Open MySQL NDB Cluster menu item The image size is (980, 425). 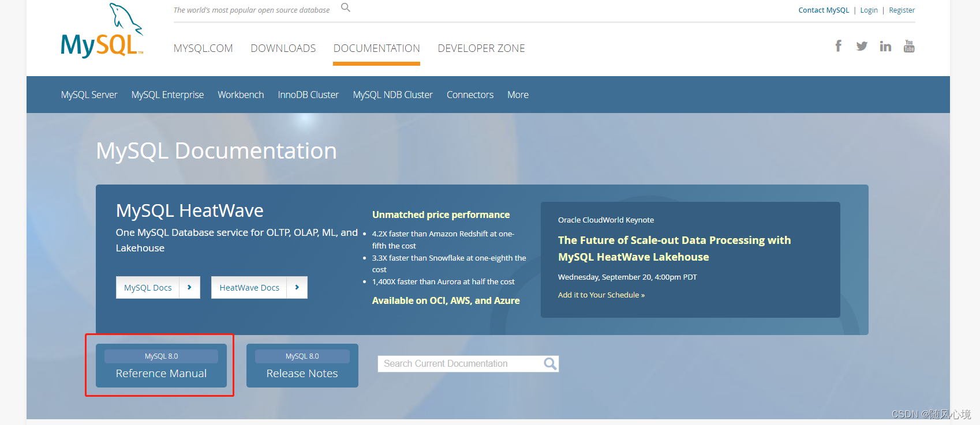[393, 95]
